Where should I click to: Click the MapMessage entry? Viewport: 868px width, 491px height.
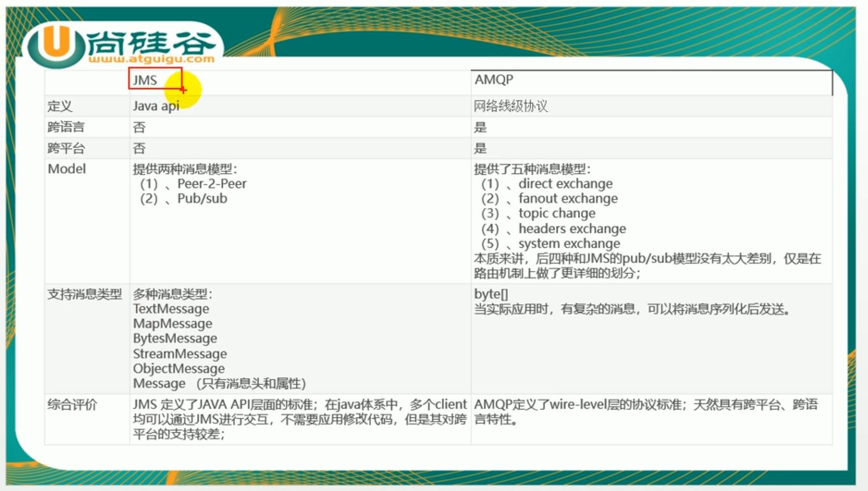[x=172, y=324]
